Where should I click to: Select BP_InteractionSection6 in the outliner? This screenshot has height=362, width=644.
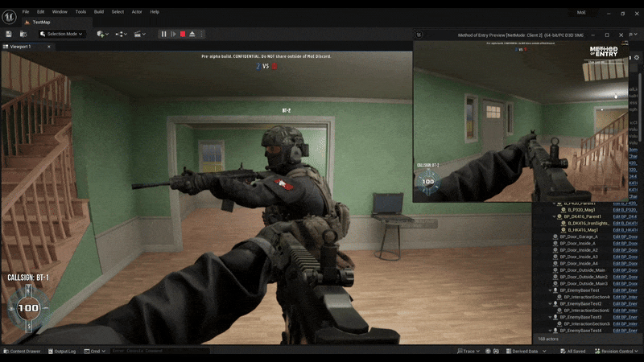[x=587, y=311]
